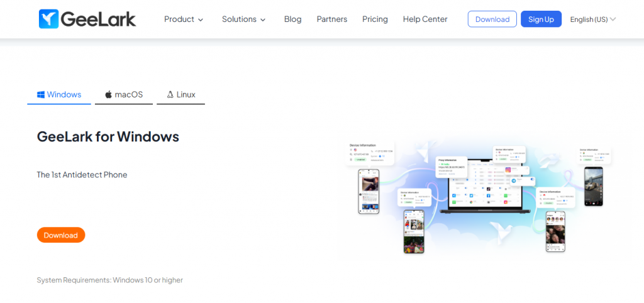Click the GeeLark bird logo icon

[x=49, y=19]
